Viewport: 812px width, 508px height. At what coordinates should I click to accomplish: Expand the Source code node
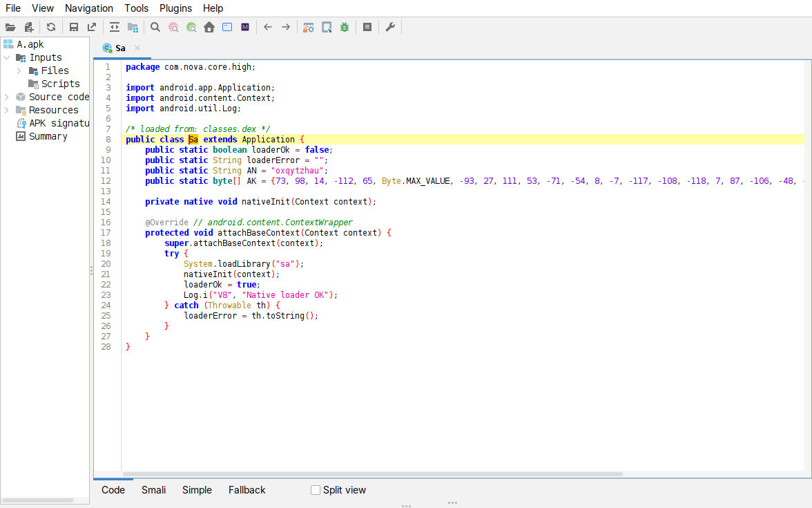pos(7,97)
